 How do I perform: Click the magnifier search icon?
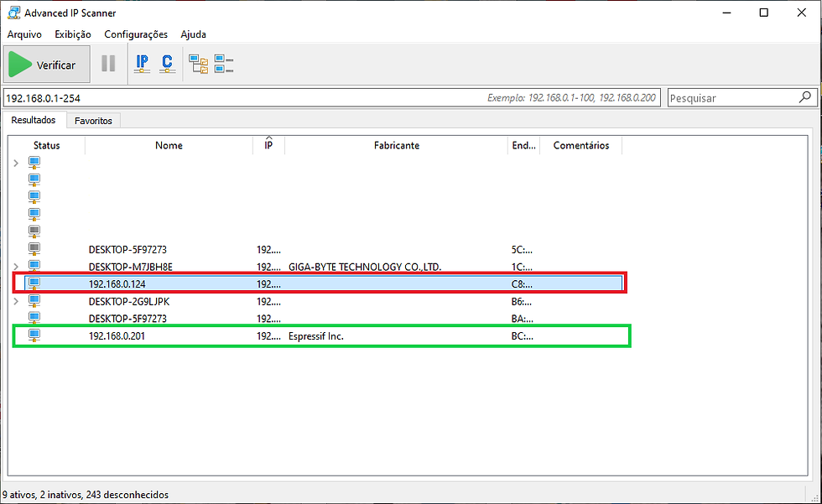point(805,97)
